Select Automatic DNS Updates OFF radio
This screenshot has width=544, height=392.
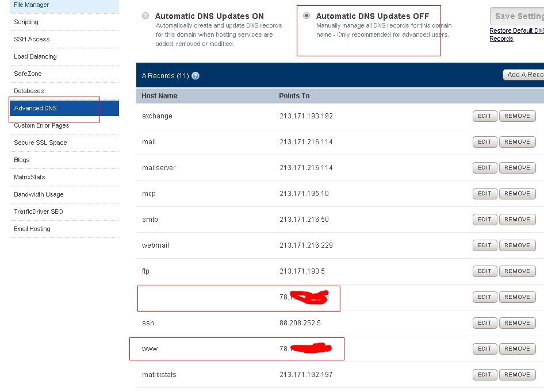tap(307, 16)
